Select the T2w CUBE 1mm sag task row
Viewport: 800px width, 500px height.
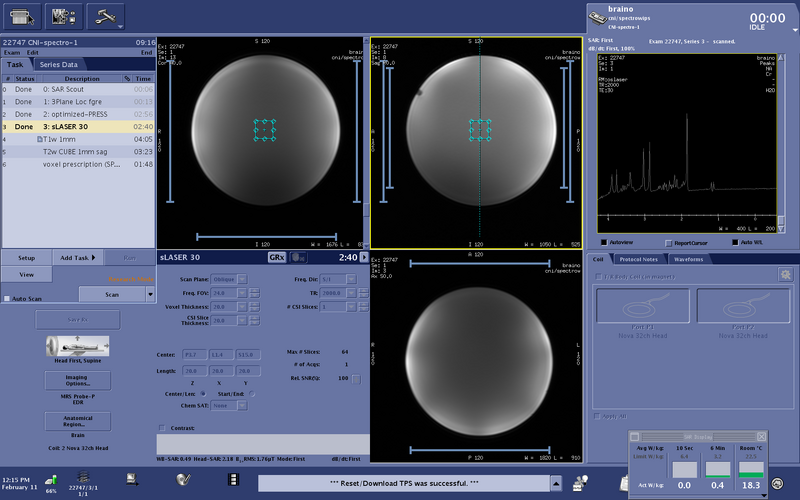point(79,152)
